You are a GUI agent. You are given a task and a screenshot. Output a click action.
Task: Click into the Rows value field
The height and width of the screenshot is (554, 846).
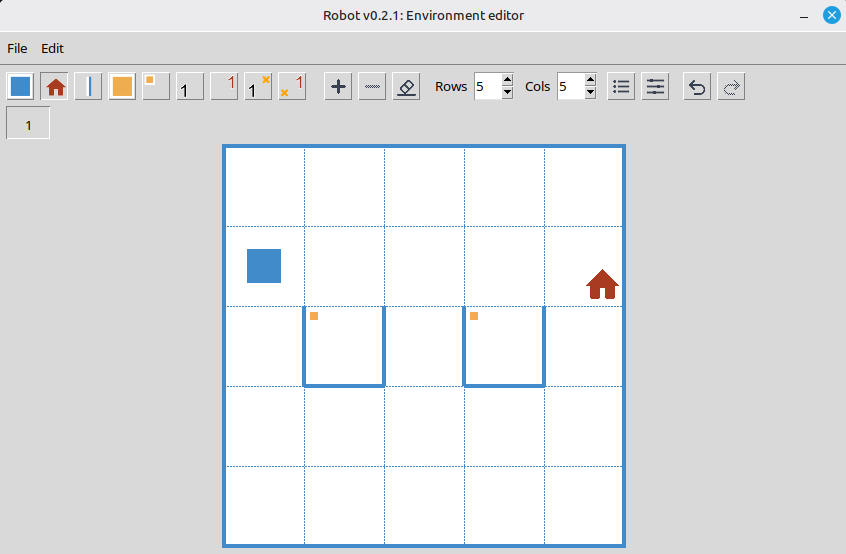488,86
